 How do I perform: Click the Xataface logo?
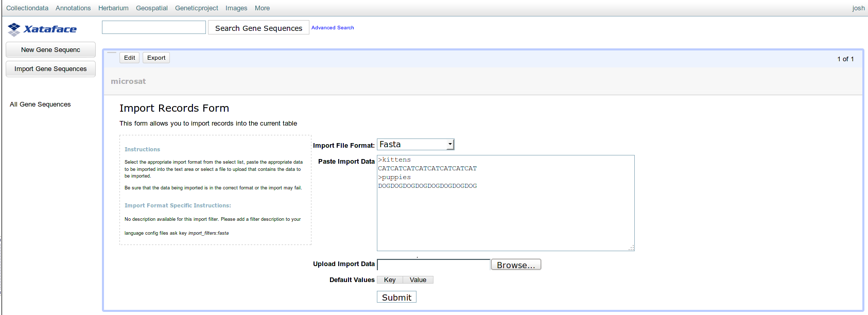click(x=42, y=29)
